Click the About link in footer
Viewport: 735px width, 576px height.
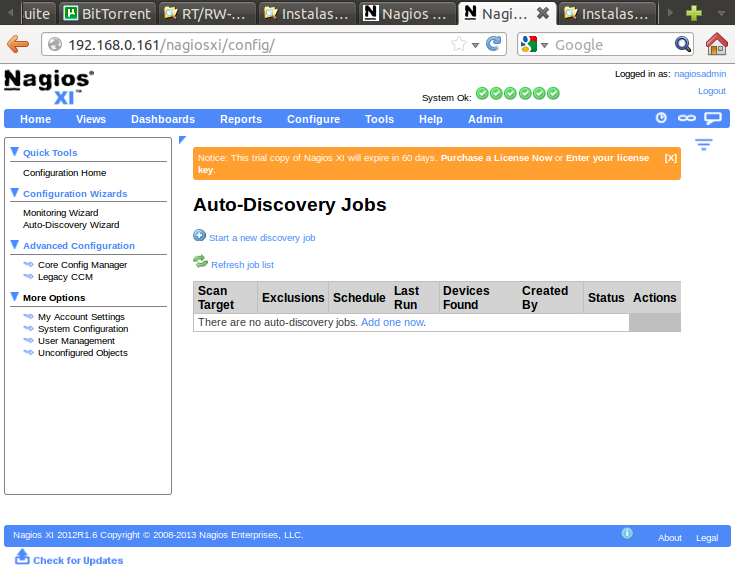[x=669, y=538]
